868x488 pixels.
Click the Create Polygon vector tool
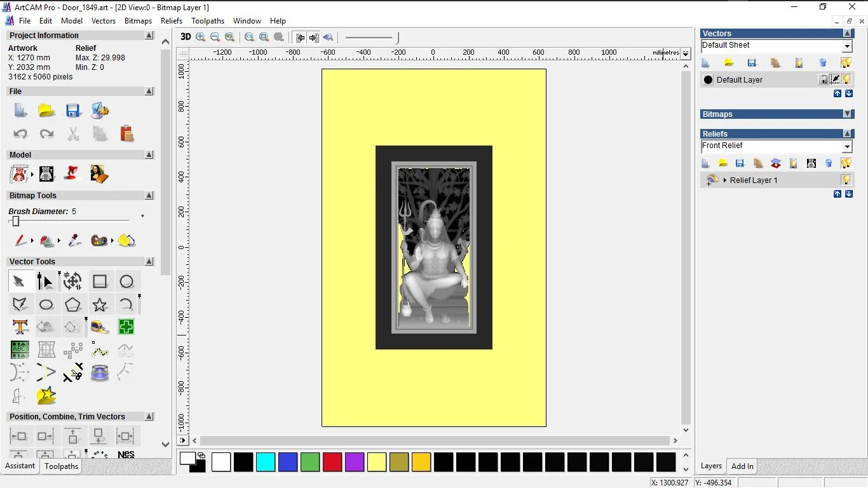(73, 304)
